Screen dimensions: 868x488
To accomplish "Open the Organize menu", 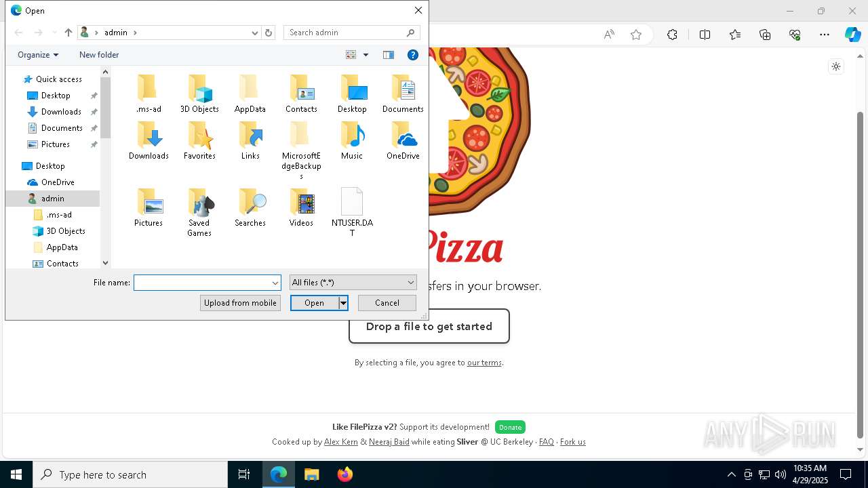I will [x=38, y=55].
